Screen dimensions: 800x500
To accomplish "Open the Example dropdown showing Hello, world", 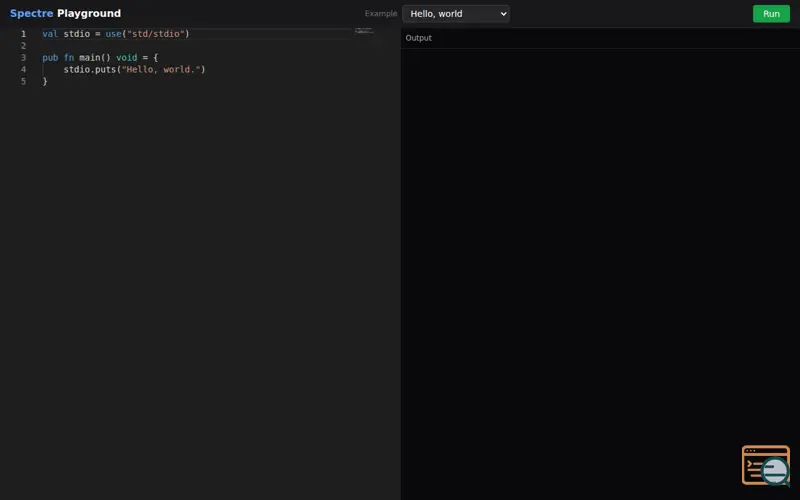I will click(456, 14).
